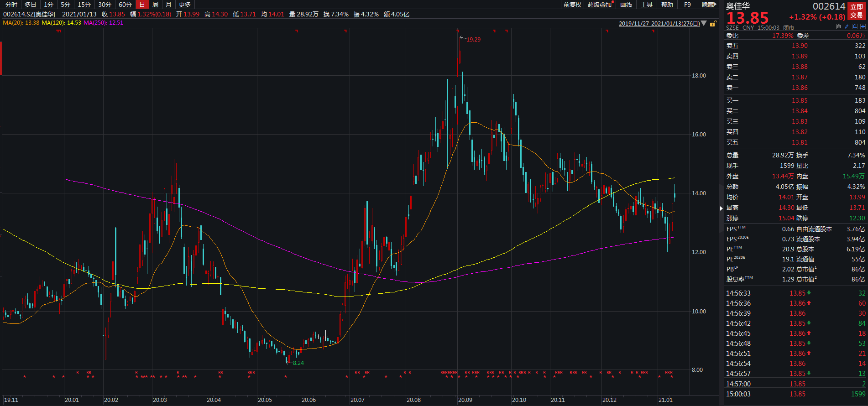The image size is (868, 406).
Task: Collapse the toolbar with 隐藏 arrow
Action: (x=709, y=5)
